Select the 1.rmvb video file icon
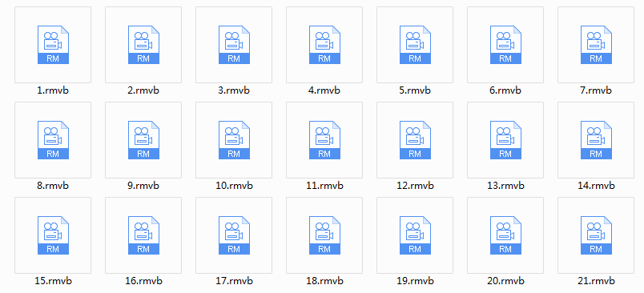Image resolution: width=644 pixels, height=293 pixels. tap(53, 45)
